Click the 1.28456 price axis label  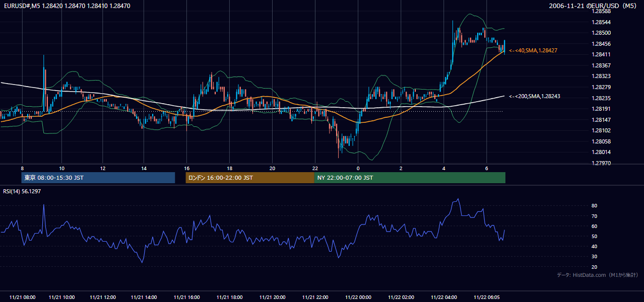click(x=601, y=44)
